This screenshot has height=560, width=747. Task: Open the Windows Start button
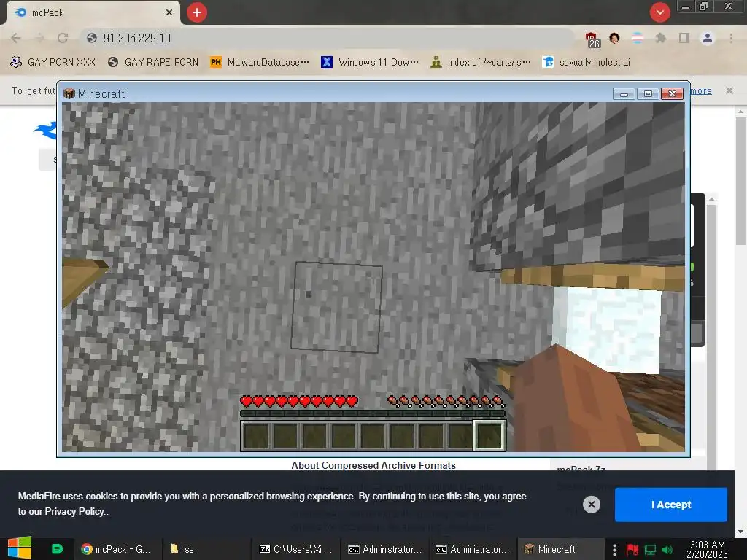tap(20, 549)
